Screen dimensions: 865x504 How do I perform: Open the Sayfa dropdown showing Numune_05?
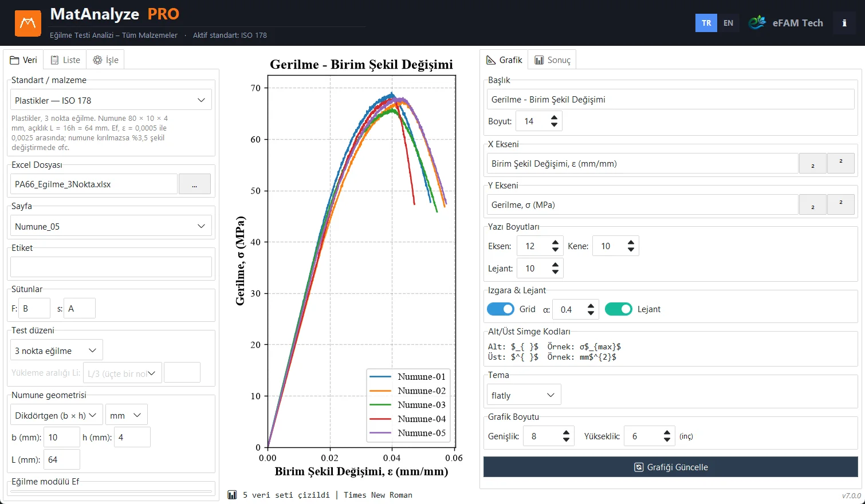[x=111, y=226]
